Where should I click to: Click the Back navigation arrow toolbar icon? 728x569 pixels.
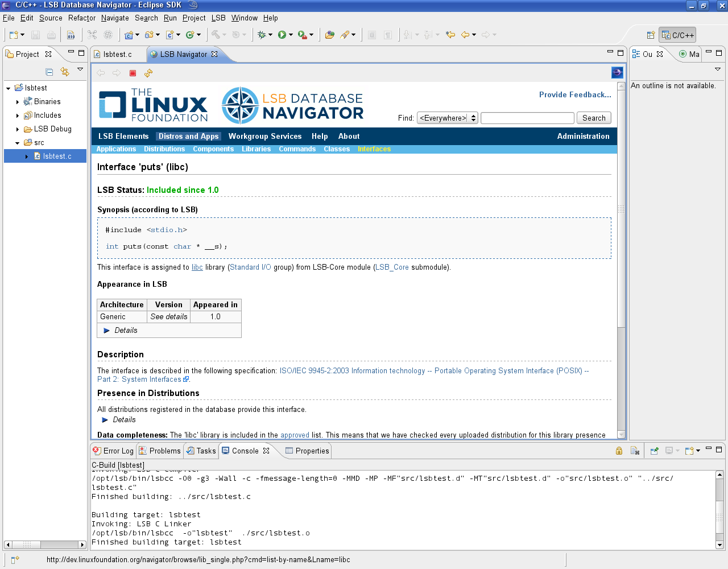tap(465, 35)
